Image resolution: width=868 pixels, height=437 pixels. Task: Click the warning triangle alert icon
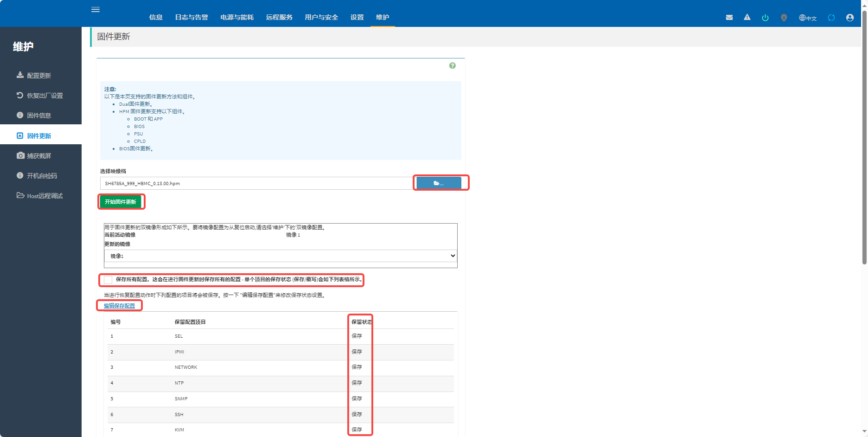pos(747,18)
